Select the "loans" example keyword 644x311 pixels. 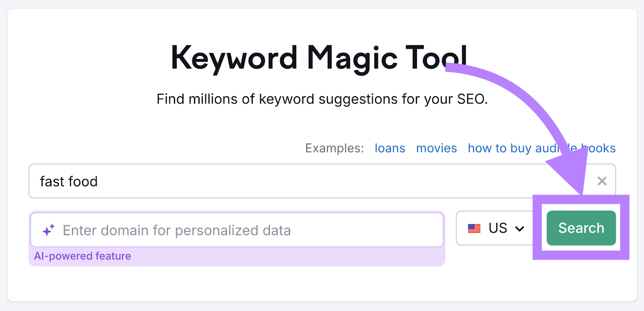(x=390, y=148)
